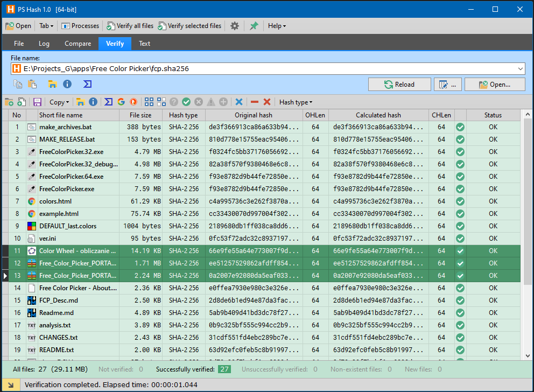Switch to the Log tab
This screenshot has width=534, height=392.
[44, 44]
